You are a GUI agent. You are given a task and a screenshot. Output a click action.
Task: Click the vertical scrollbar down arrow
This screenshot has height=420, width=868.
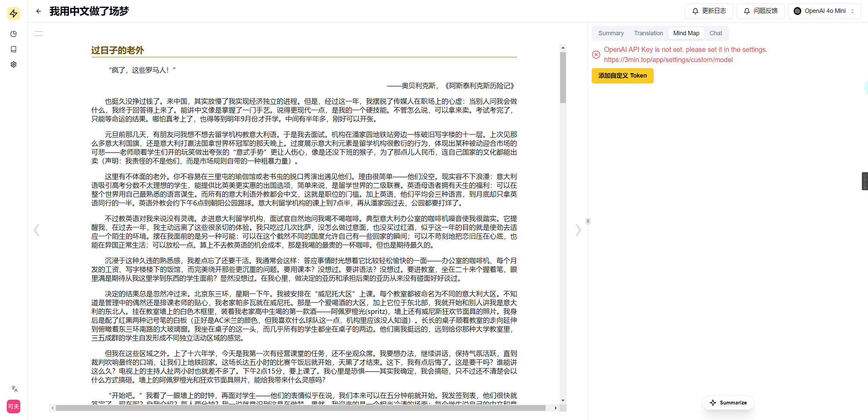[x=563, y=400]
